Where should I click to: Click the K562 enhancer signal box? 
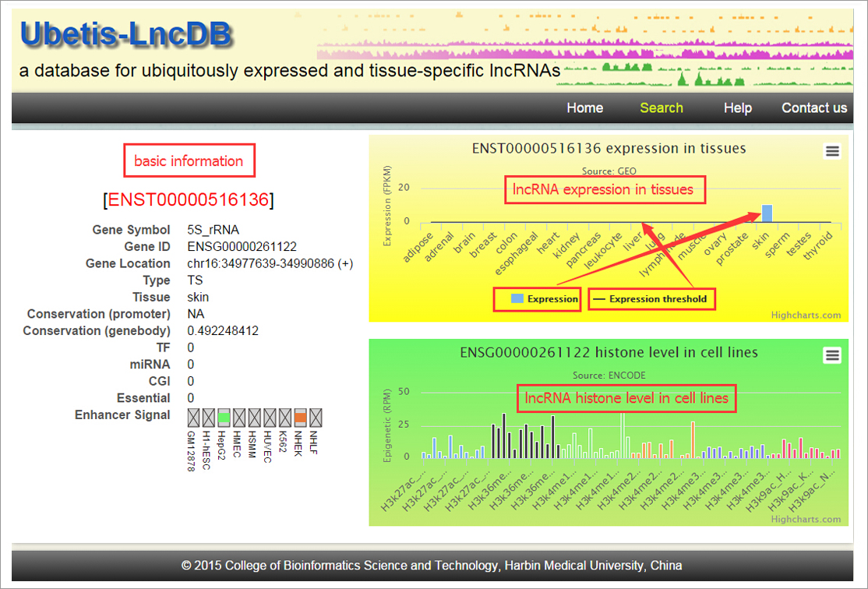(285, 418)
